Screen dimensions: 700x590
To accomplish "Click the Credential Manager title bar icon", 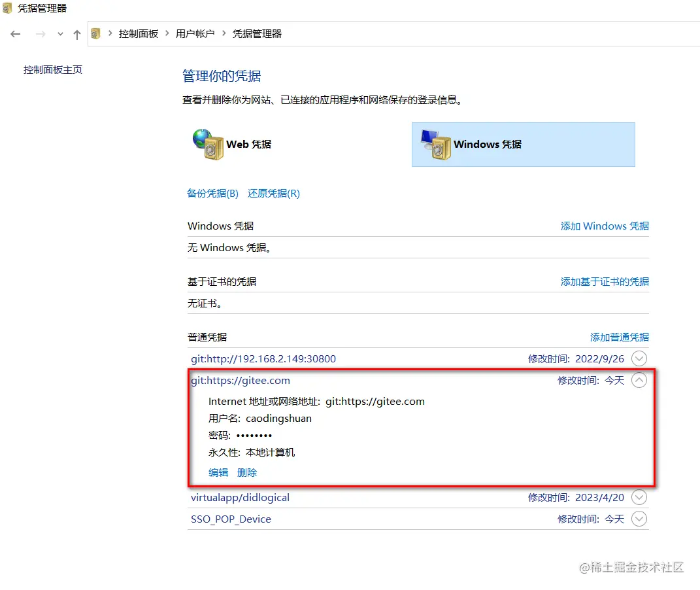I will tap(7, 8).
